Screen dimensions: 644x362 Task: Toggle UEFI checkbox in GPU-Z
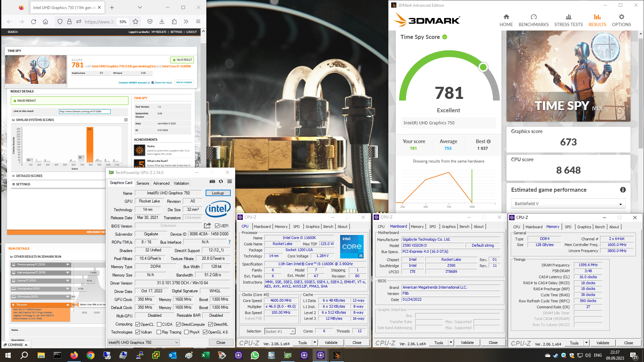tap(217, 226)
